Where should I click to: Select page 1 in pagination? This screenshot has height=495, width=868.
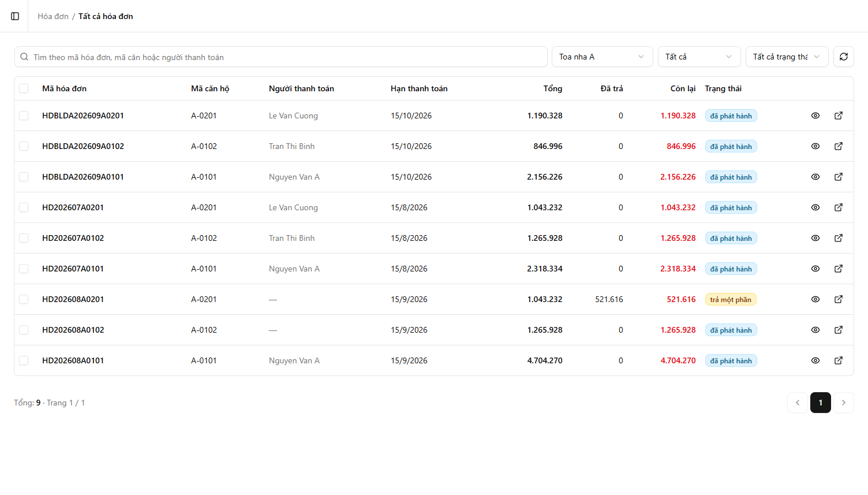pyautogui.click(x=821, y=403)
